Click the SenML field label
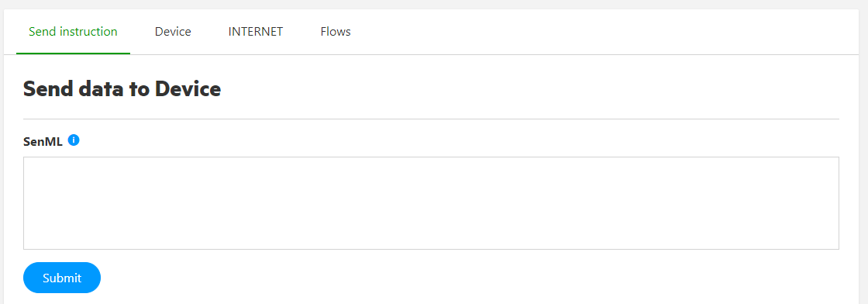The image size is (868, 304). point(43,141)
